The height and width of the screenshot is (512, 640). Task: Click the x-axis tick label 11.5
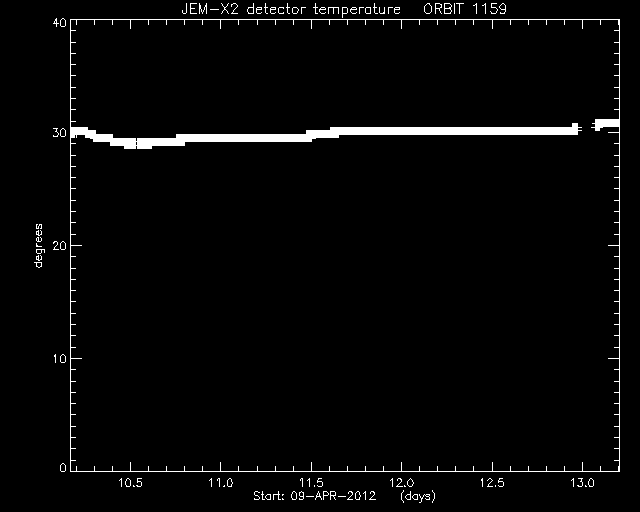[x=311, y=483]
